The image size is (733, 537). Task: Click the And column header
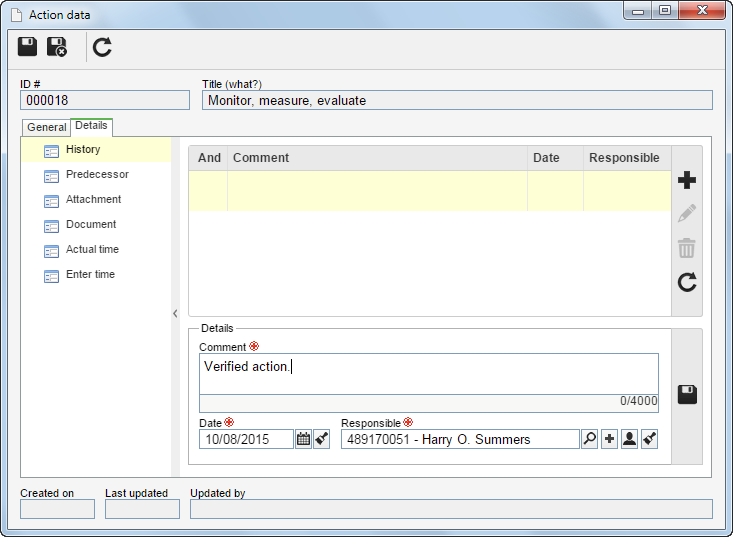coord(208,158)
